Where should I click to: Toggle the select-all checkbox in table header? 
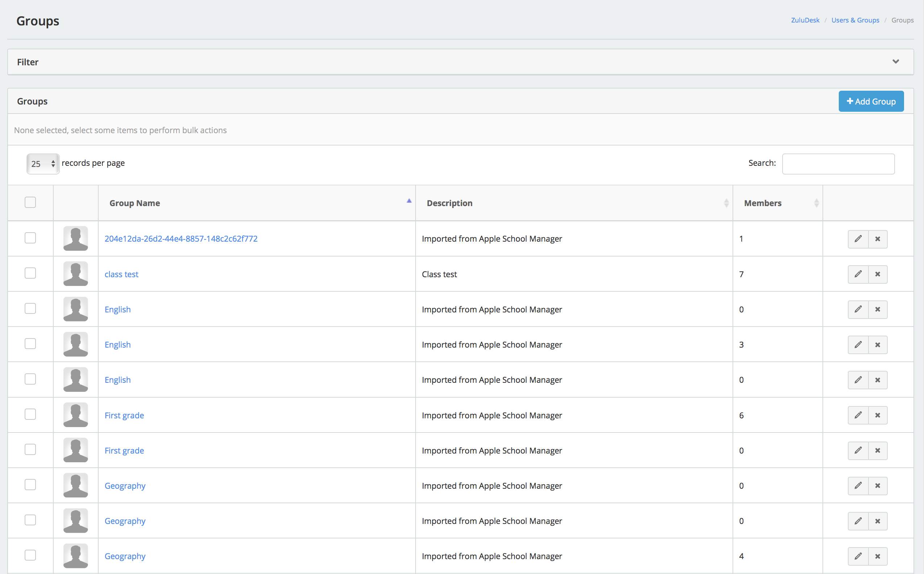tap(30, 202)
